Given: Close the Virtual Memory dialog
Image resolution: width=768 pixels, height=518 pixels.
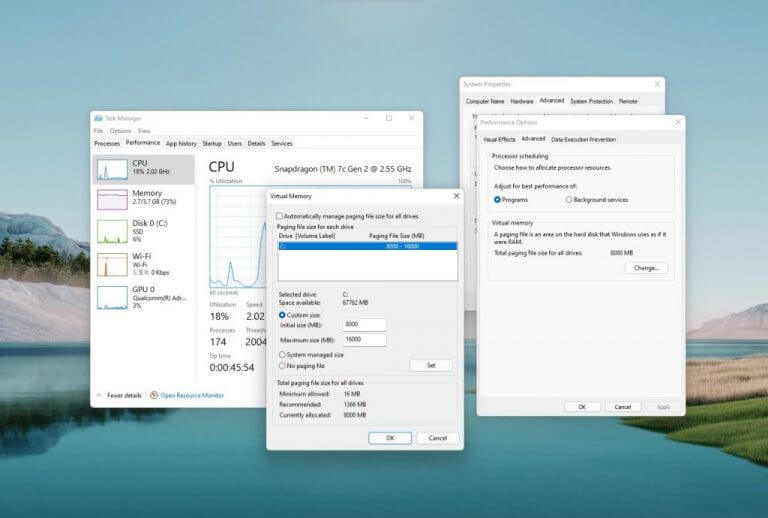Looking at the screenshot, I should coord(456,196).
